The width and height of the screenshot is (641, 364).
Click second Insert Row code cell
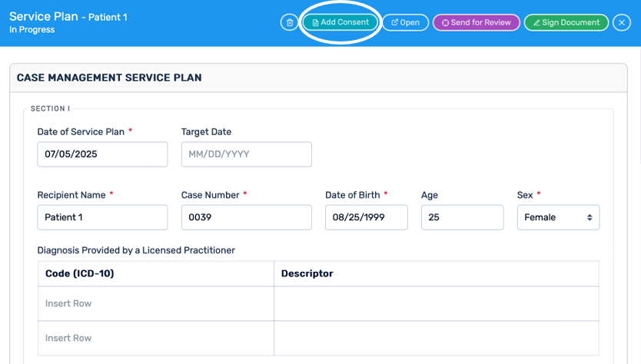pos(156,338)
